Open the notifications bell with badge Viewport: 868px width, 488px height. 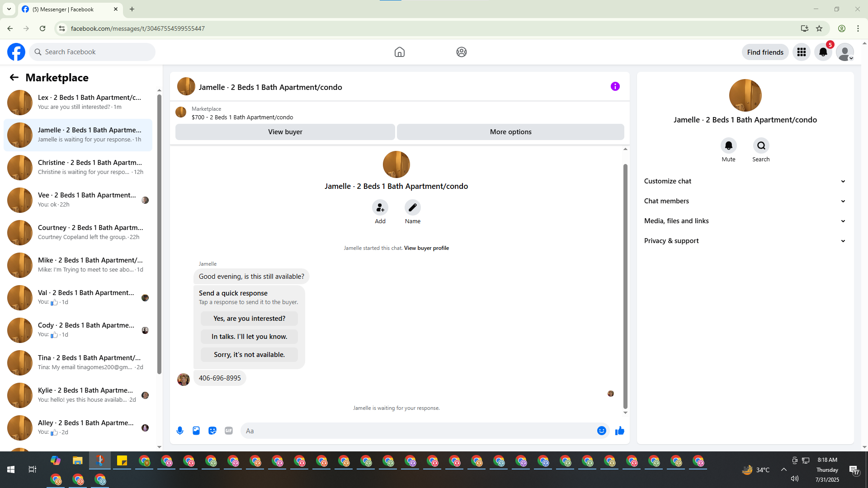[x=823, y=52]
